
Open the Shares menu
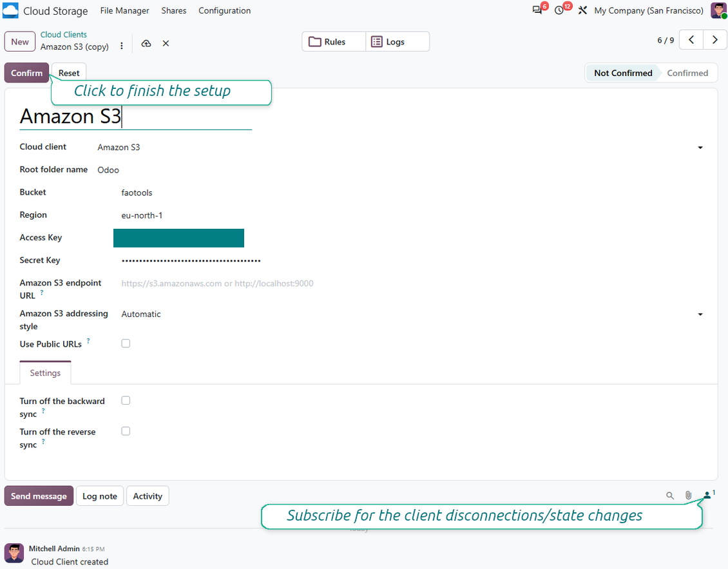(x=174, y=10)
